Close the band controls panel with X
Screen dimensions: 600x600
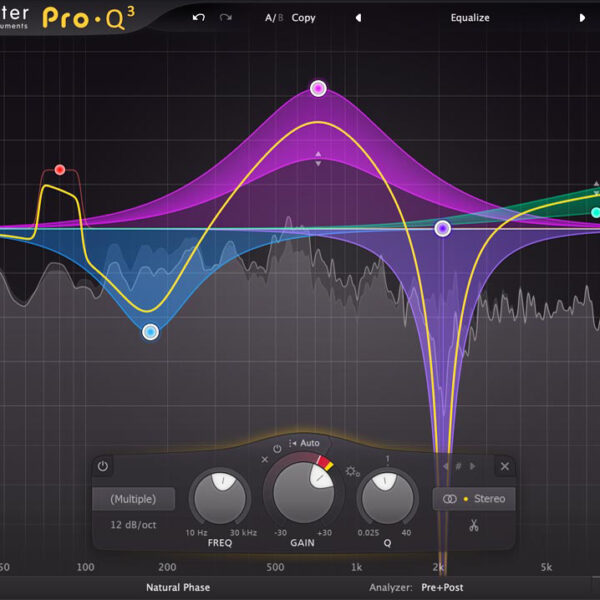[x=504, y=466]
